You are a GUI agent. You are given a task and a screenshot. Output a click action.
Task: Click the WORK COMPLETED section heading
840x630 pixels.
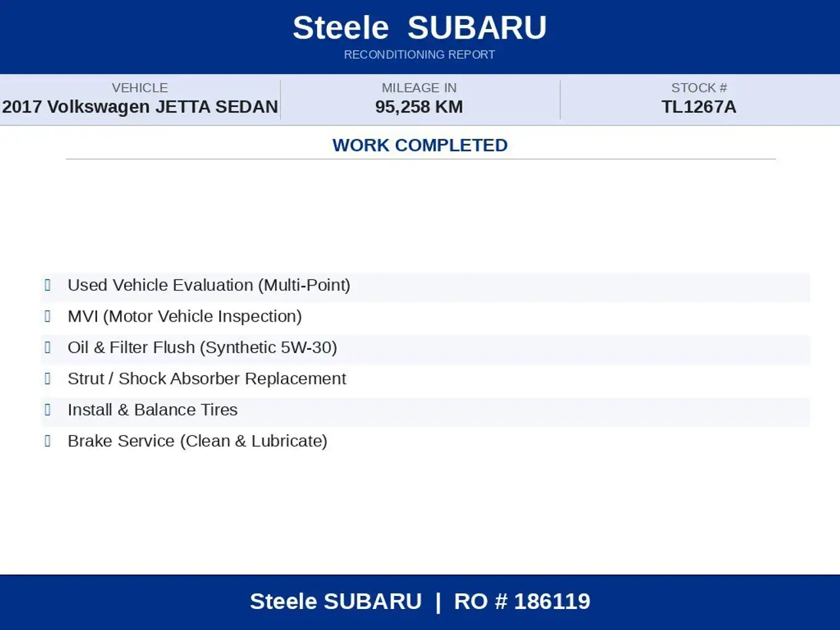(x=420, y=145)
